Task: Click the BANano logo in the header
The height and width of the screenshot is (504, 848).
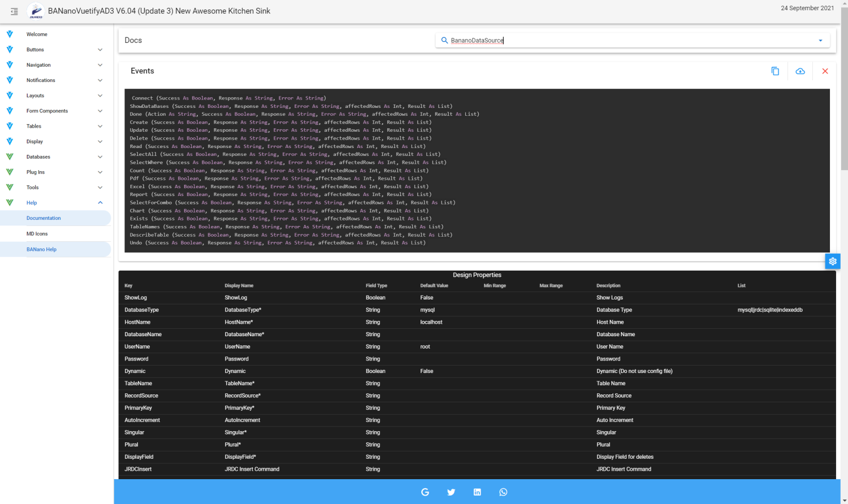Action: coord(35,11)
